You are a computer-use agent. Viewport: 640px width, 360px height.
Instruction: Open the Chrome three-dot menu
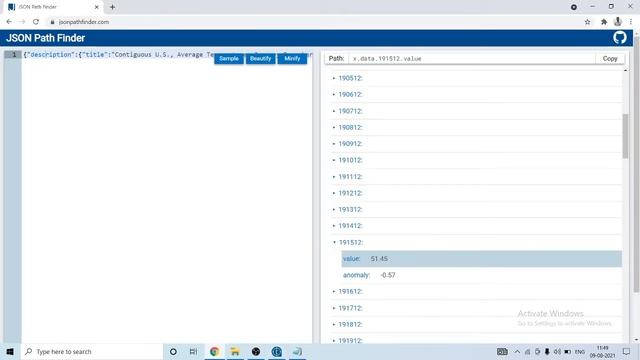click(x=631, y=22)
